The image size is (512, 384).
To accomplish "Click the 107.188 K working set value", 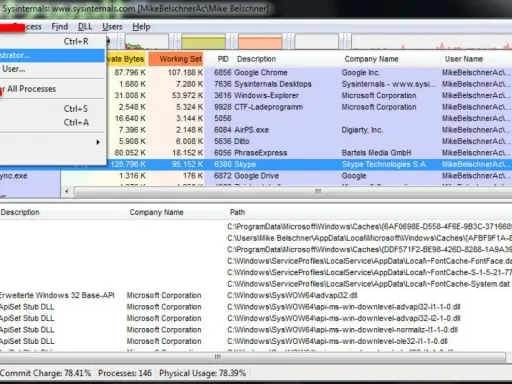I will tap(185, 73).
